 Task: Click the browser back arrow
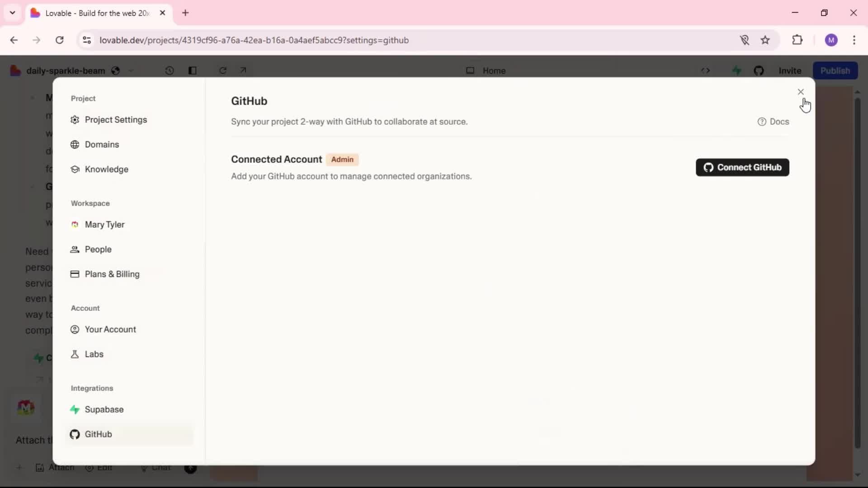(x=14, y=40)
